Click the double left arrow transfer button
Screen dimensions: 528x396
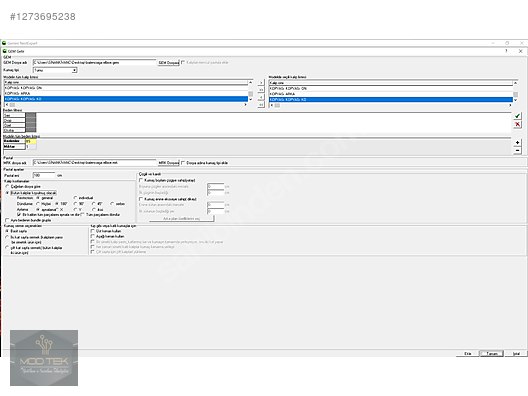[261, 105]
